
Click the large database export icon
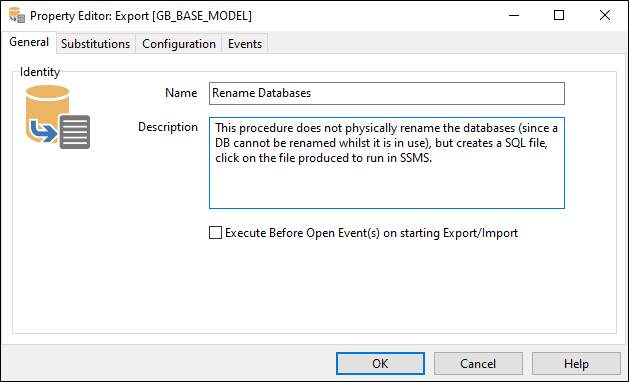(x=58, y=117)
